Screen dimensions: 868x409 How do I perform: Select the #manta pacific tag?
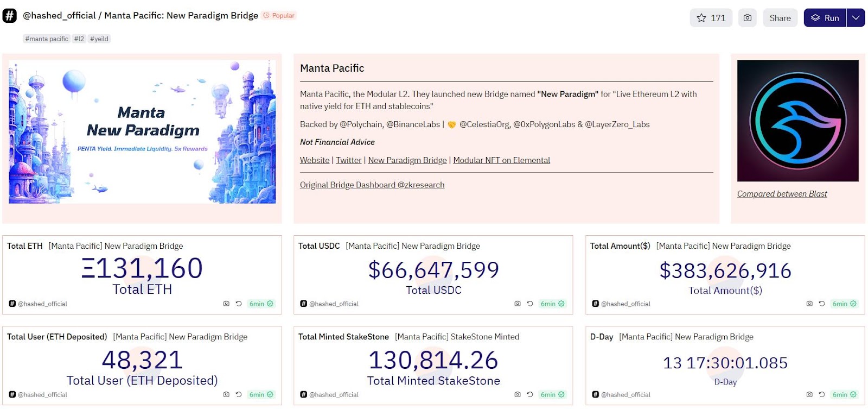point(47,39)
